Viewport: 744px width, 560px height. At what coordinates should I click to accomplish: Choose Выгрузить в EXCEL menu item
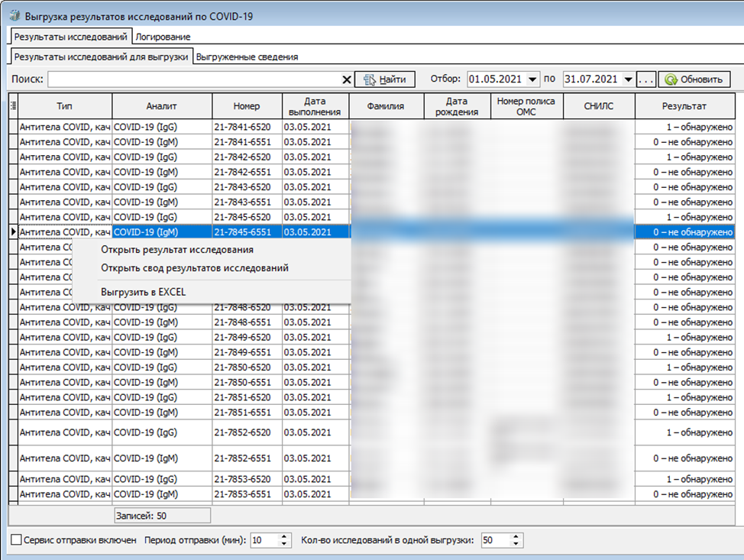coord(143,292)
